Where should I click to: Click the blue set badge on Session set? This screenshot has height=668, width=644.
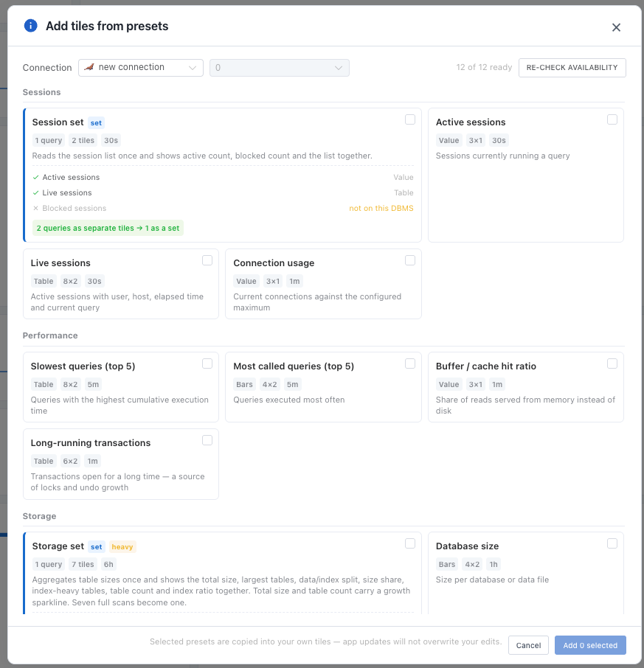pos(97,123)
